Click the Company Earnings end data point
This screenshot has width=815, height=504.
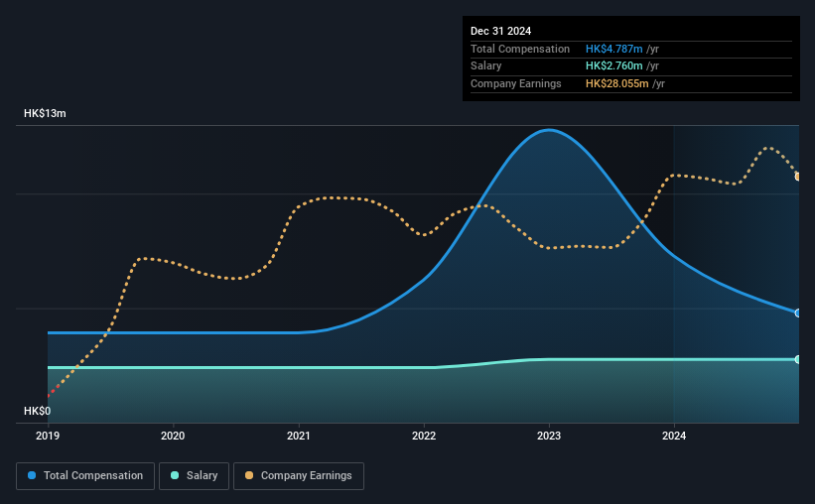coord(798,177)
